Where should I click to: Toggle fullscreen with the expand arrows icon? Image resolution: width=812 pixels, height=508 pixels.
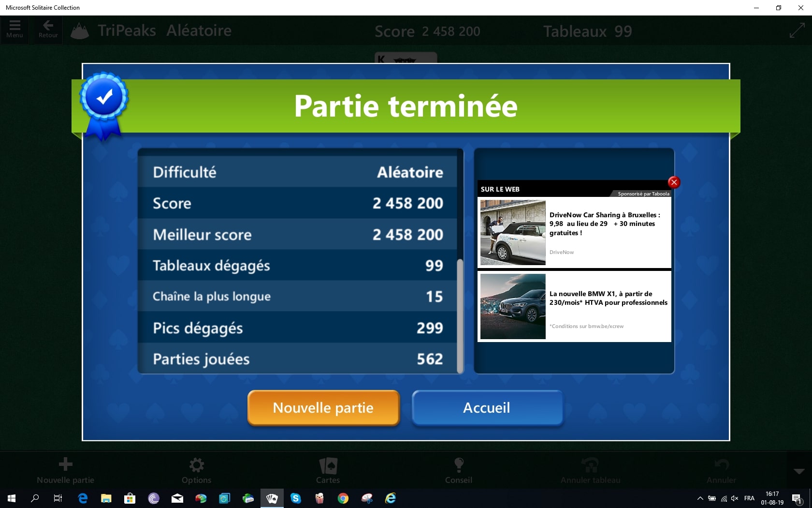[x=797, y=30]
